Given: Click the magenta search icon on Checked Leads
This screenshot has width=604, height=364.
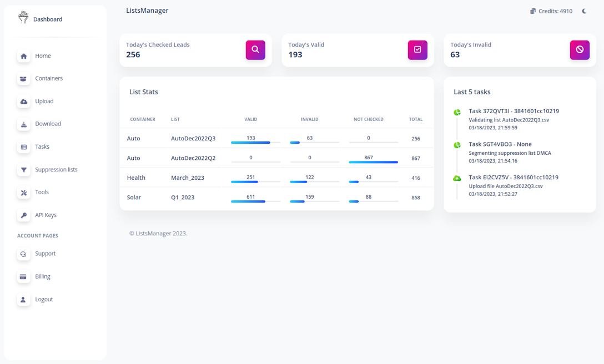Looking at the screenshot, I should coord(255,49).
